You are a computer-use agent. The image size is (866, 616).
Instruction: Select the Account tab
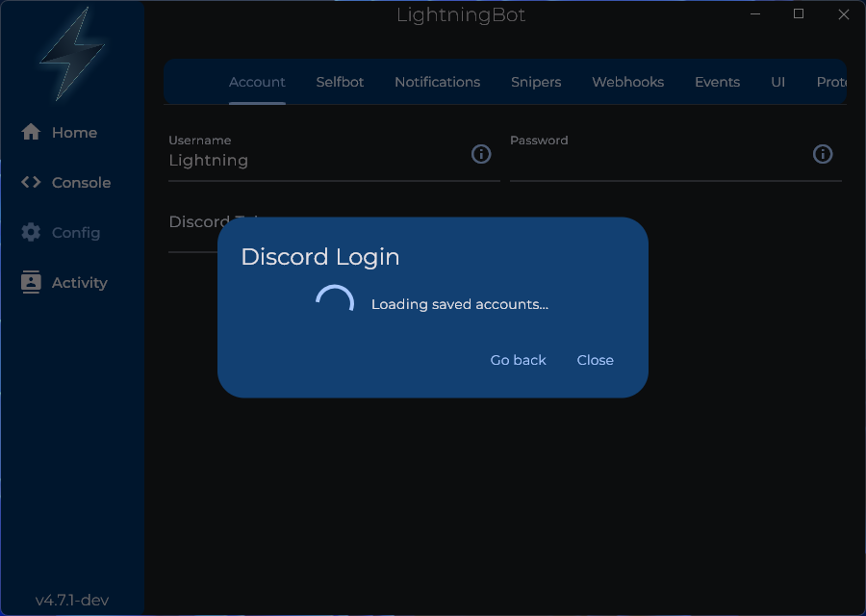click(x=257, y=82)
